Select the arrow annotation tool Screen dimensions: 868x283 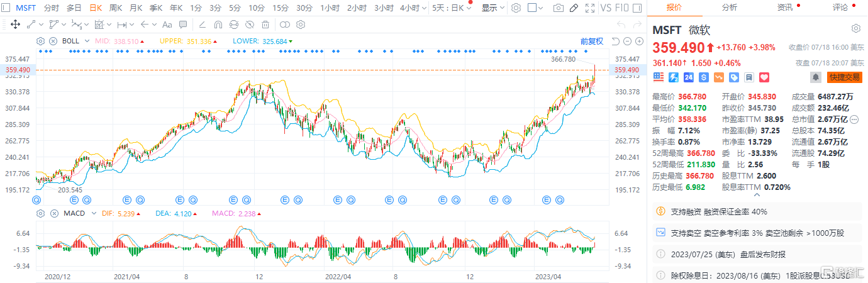(145, 25)
